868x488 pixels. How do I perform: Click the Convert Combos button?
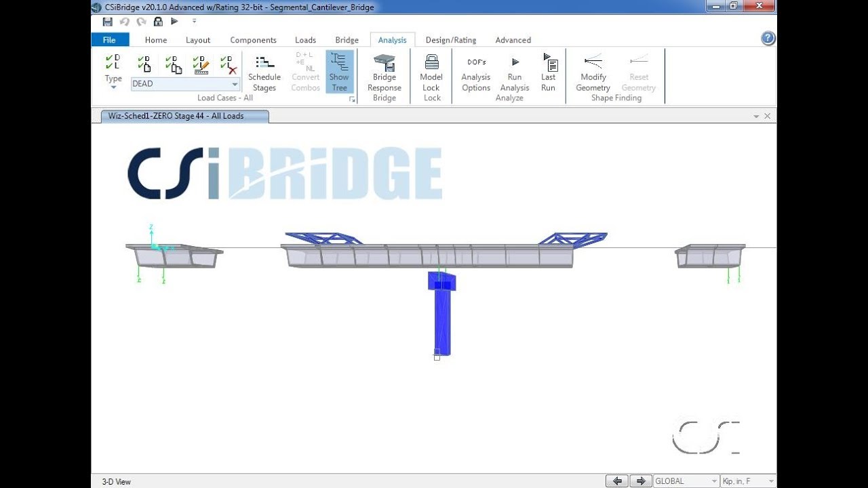click(x=306, y=73)
